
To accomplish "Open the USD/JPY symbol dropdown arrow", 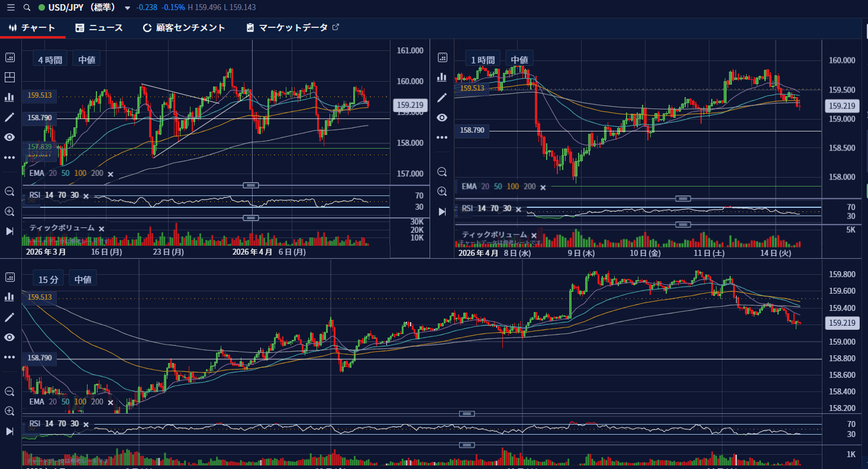I will click(126, 8).
